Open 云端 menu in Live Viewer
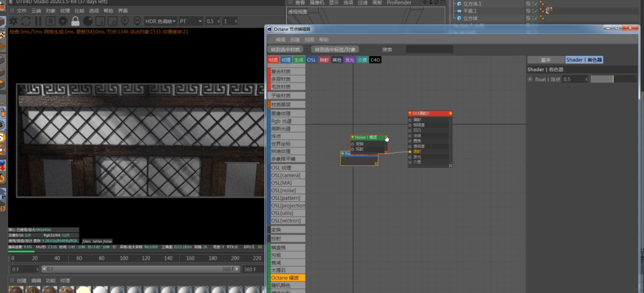The width and height of the screenshot is (644, 293). [36, 11]
